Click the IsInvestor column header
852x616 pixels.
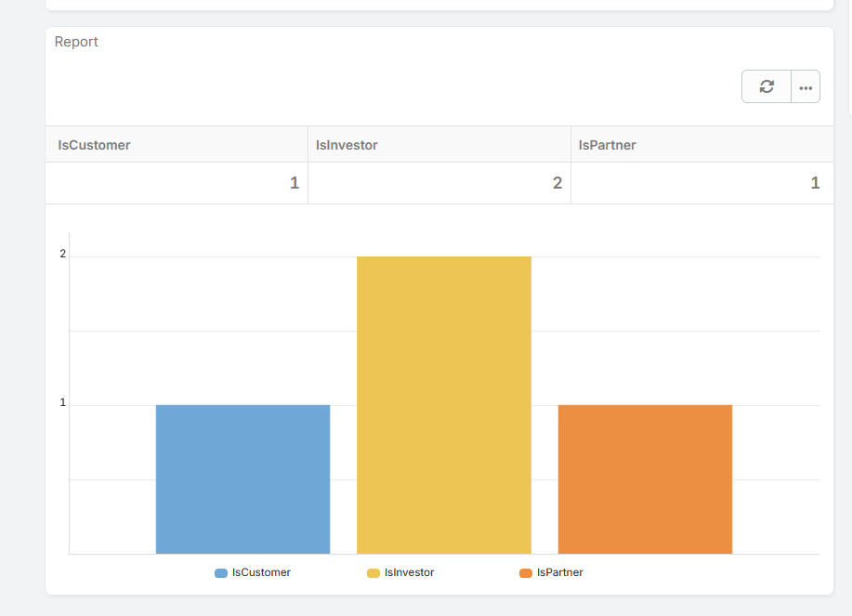pyautogui.click(x=347, y=145)
